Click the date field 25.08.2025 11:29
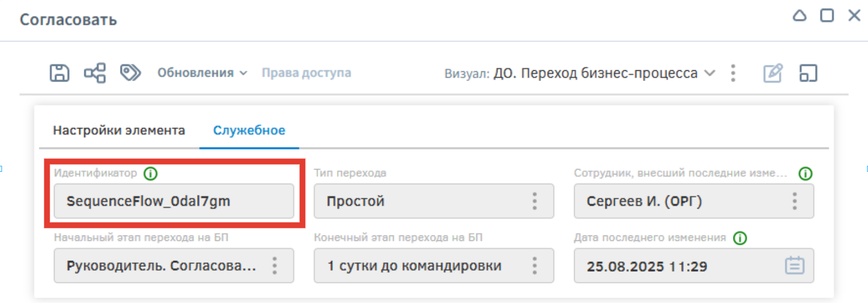Image resolution: width=868 pixels, height=303 pixels. click(694, 266)
